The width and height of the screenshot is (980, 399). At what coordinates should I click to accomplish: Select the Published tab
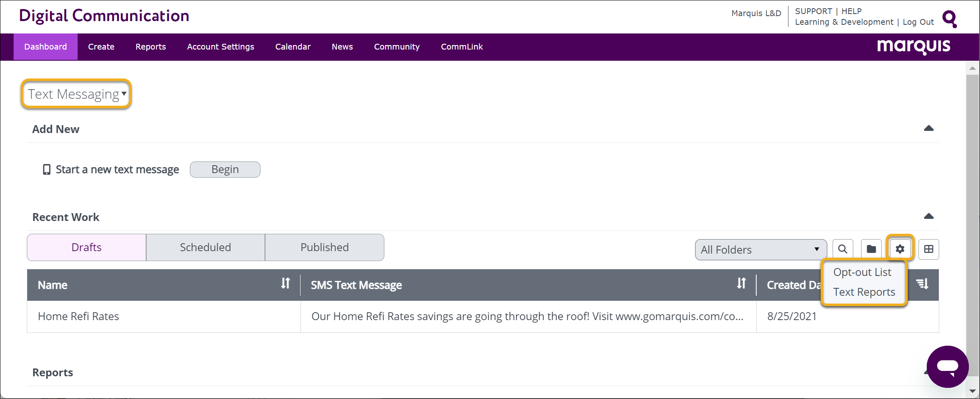324,247
